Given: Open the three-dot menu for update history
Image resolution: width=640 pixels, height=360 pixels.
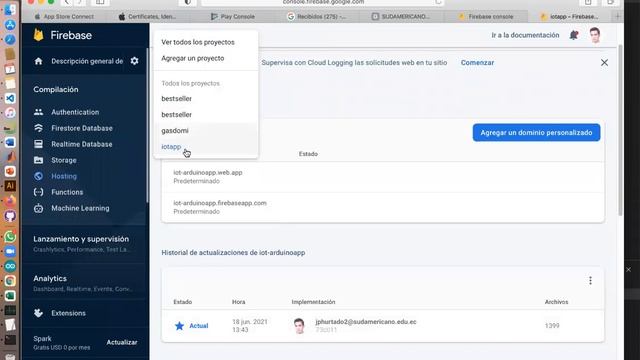Looking at the screenshot, I should pyautogui.click(x=590, y=280).
